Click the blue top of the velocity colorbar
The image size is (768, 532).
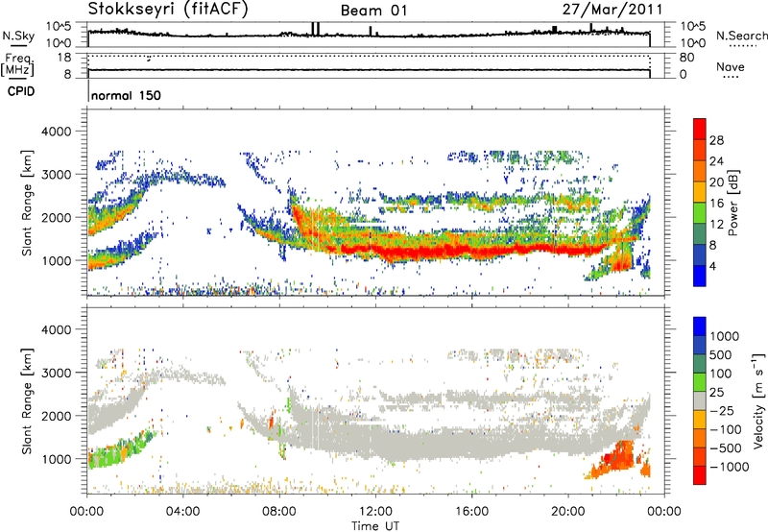tap(700, 326)
